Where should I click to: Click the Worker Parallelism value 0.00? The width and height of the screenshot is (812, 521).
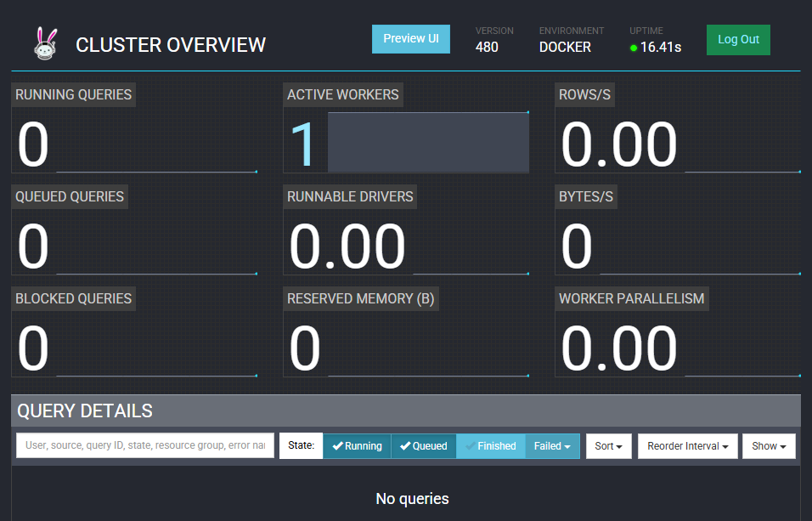619,348
